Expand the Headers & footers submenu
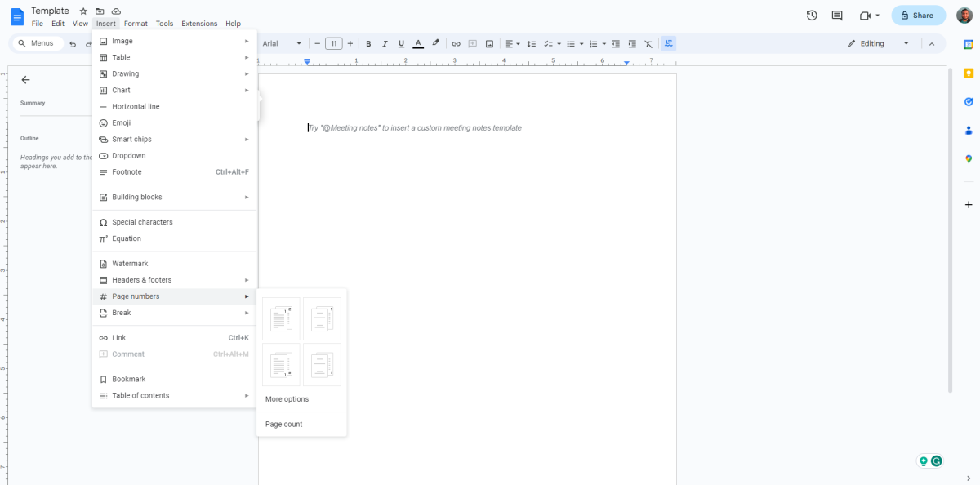This screenshot has width=980, height=485. (175, 280)
